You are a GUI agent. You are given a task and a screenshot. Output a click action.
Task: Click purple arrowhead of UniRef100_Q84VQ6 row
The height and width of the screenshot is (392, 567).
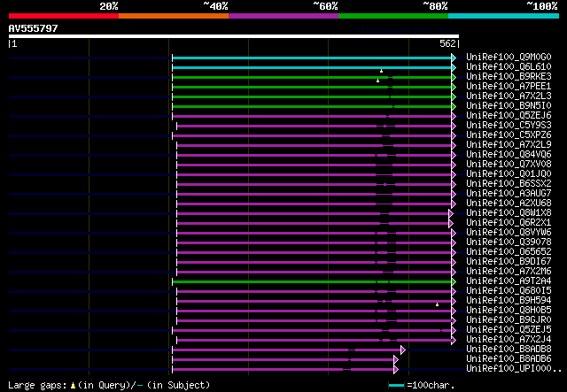pyautogui.click(x=454, y=156)
